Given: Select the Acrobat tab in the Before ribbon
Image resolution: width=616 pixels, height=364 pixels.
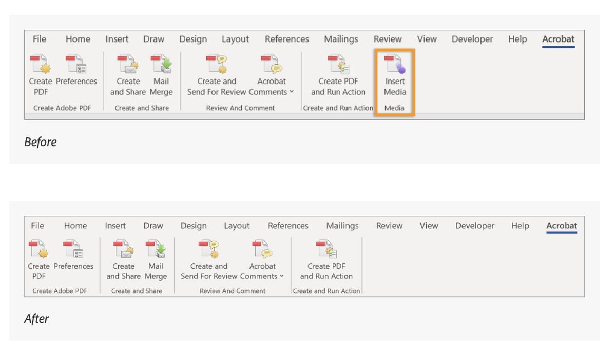Looking at the screenshot, I should [558, 39].
